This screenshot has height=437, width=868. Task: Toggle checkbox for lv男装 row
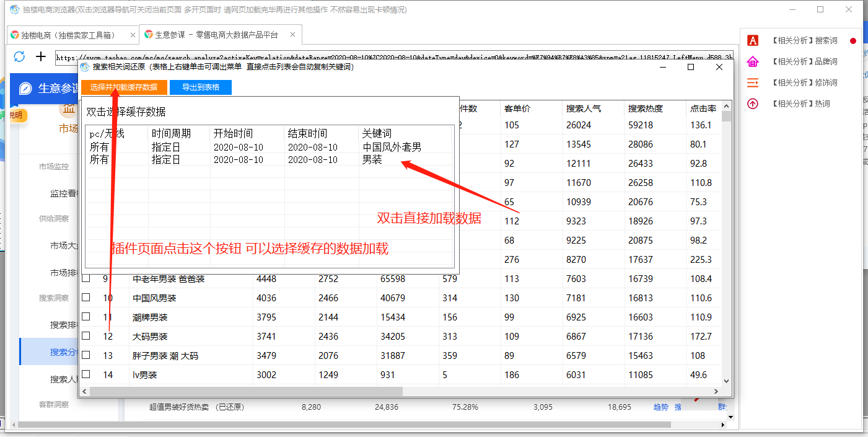(86, 374)
